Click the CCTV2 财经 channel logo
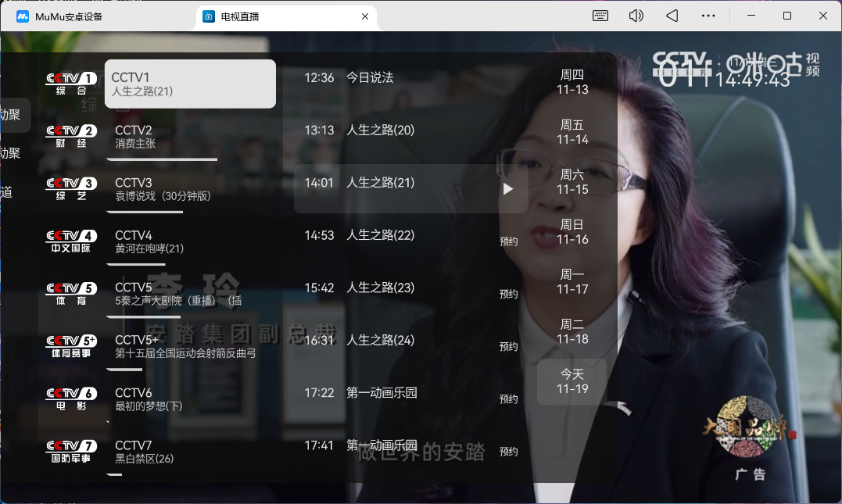Screen dimensions: 842x504 [x=71, y=136]
